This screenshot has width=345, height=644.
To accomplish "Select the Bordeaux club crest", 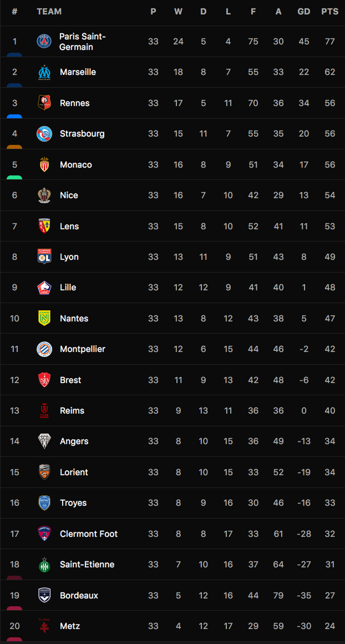I will (44, 595).
